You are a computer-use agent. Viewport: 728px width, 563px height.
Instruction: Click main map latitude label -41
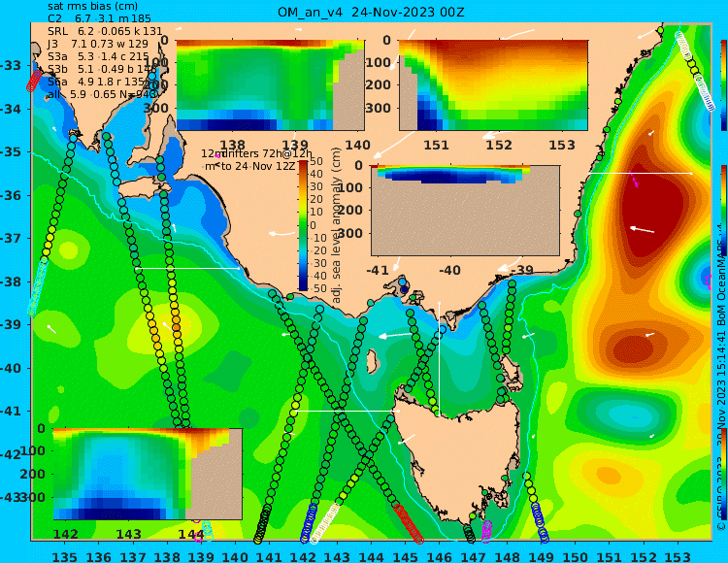(x=11, y=412)
